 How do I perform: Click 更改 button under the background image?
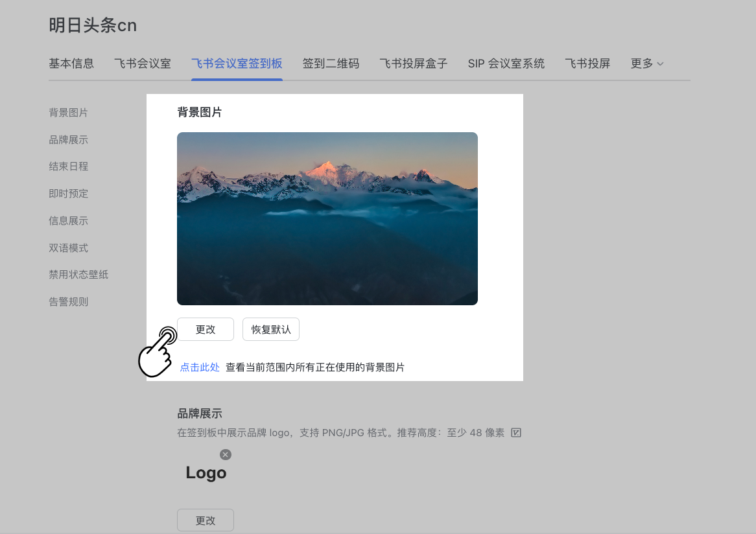coord(206,329)
